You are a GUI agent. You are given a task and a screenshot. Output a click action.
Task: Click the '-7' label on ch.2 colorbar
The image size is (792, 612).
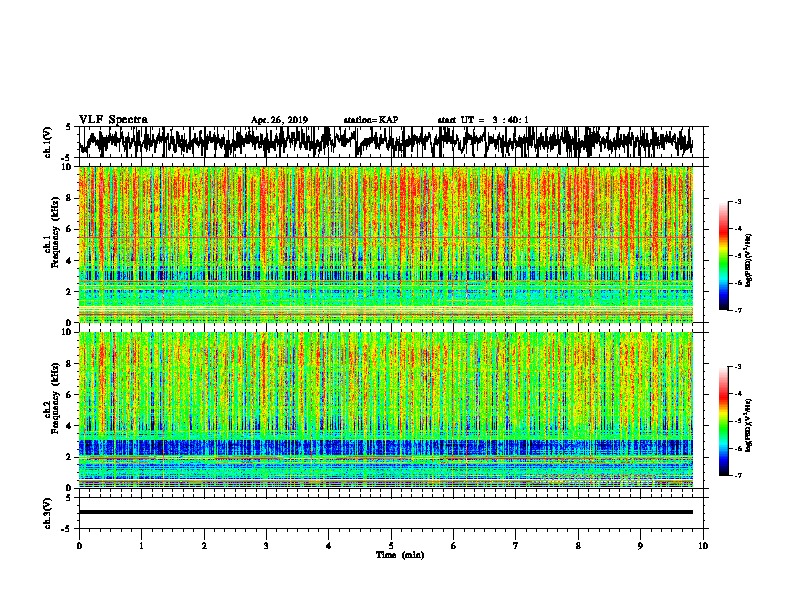pos(738,475)
